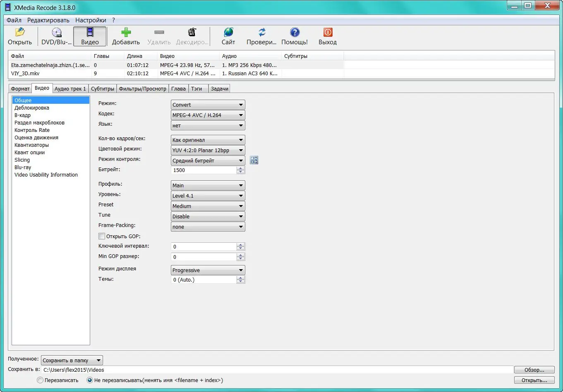Click the Обзор... browse button
The height and width of the screenshot is (392, 563).
click(x=534, y=370)
